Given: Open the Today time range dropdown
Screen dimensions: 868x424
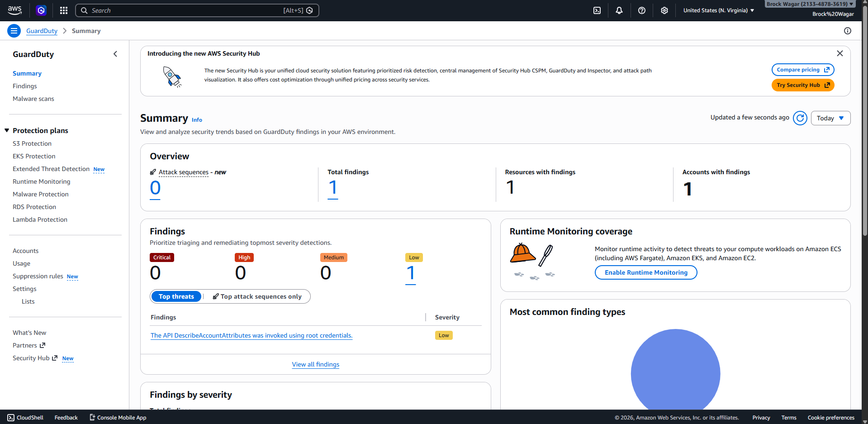Looking at the screenshot, I should (830, 118).
